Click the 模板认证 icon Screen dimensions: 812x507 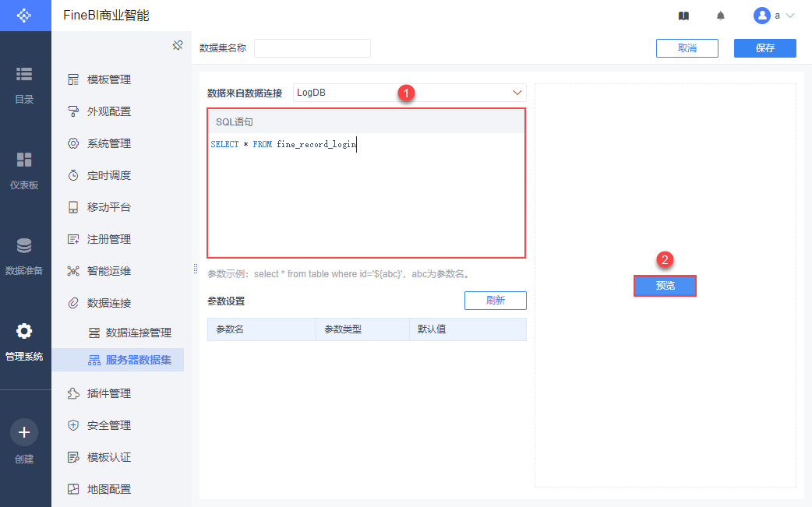(73, 457)
